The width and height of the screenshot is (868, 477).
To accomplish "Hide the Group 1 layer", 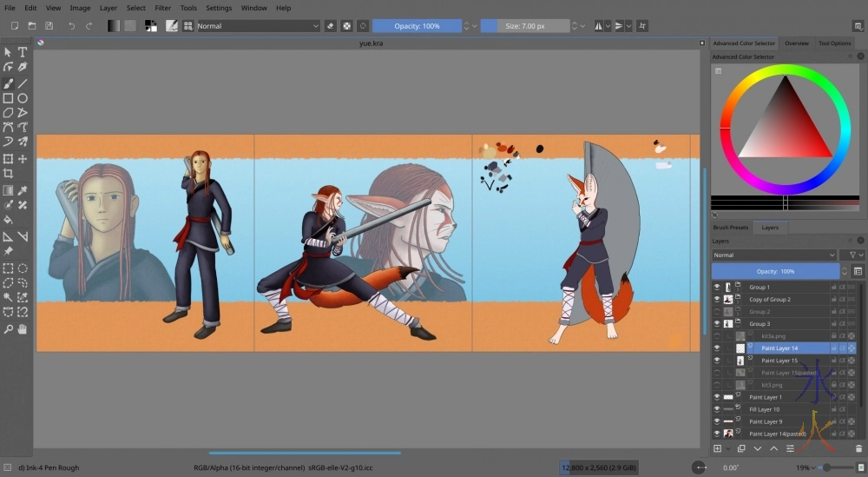I will pyautogui.click(x=717, y=287).
